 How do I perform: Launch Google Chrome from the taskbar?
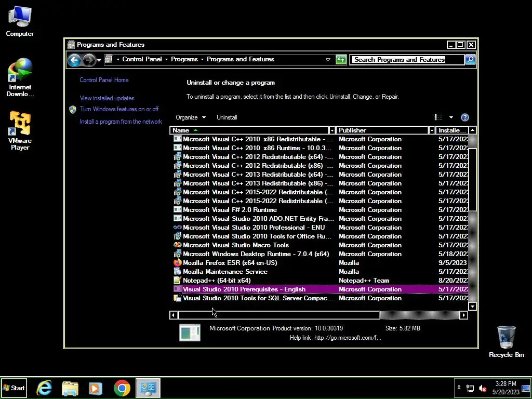click(x=122, y=388)
